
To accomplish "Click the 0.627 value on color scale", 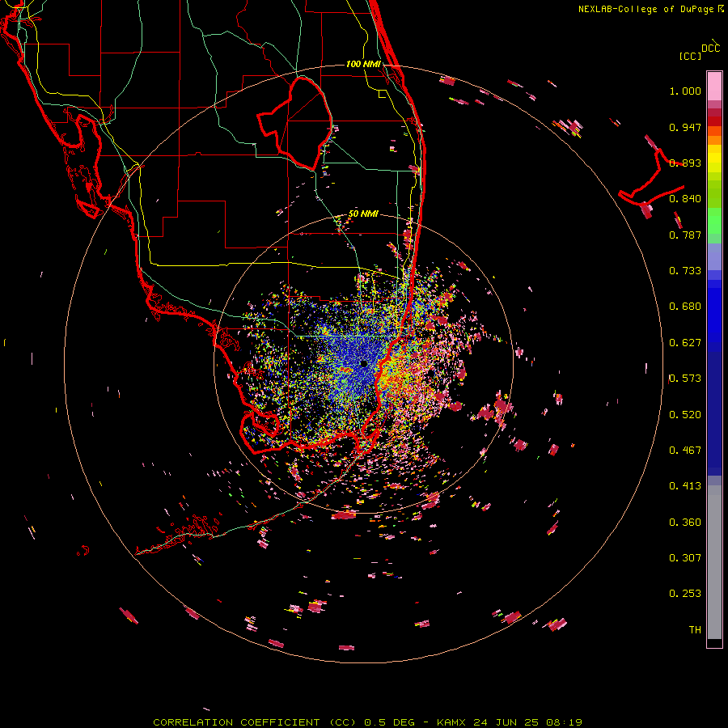I will pyautogui.click(x=685, y=343).
